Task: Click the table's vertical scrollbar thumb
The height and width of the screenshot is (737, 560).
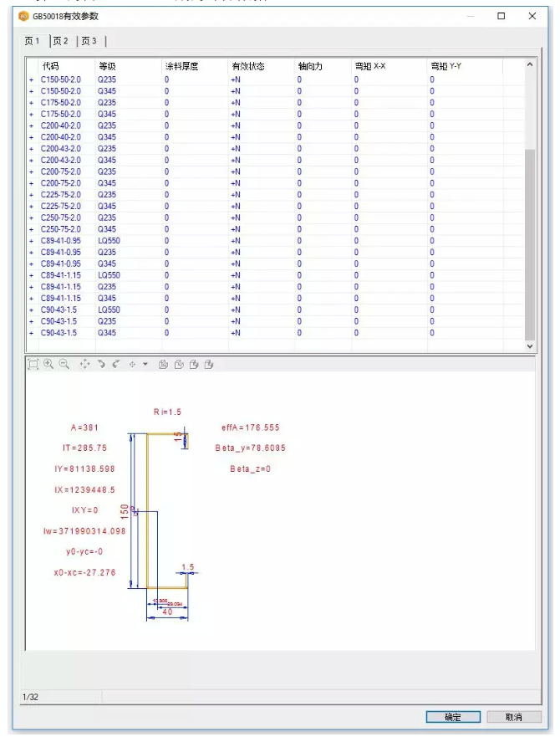Action: [530, 244]
